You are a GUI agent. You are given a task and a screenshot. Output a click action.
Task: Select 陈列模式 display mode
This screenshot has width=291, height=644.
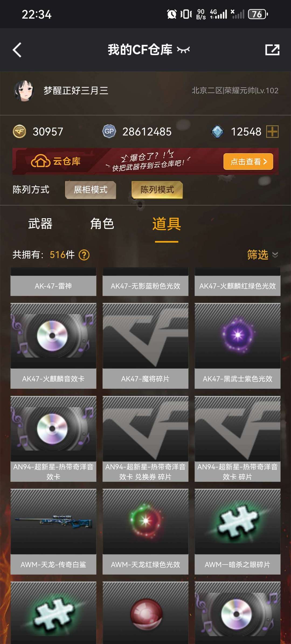[x=157, y=190]
